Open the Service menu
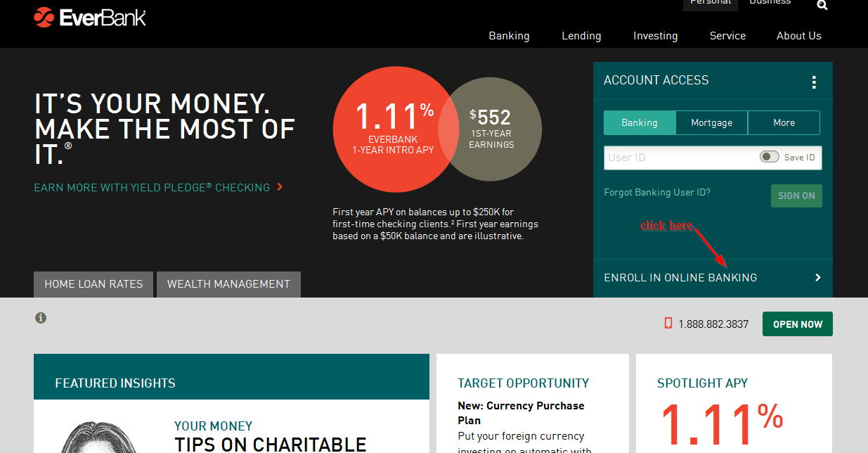 tap(727, 36)
